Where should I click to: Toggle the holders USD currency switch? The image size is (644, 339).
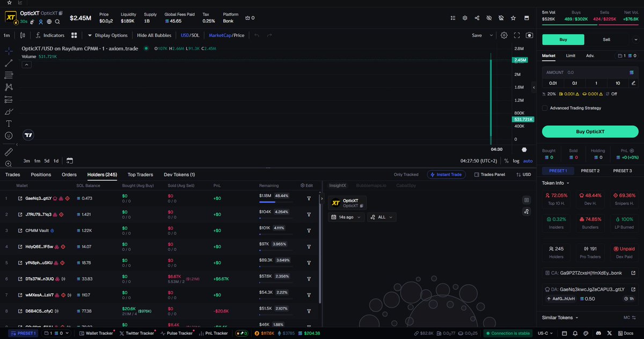523,175
